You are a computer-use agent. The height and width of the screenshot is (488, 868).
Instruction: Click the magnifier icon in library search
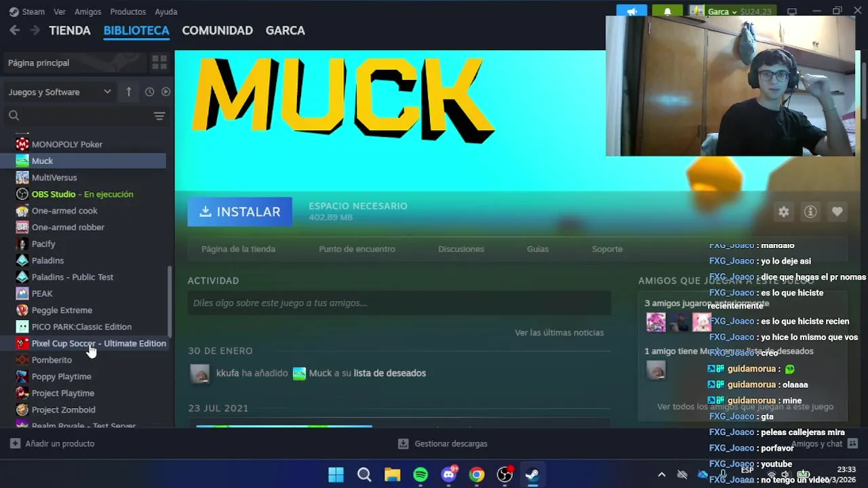pos(14,116)
